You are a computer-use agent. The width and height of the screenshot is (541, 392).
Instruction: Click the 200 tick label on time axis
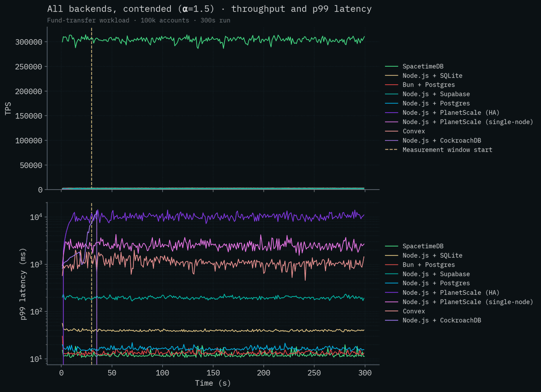(263, 373)
